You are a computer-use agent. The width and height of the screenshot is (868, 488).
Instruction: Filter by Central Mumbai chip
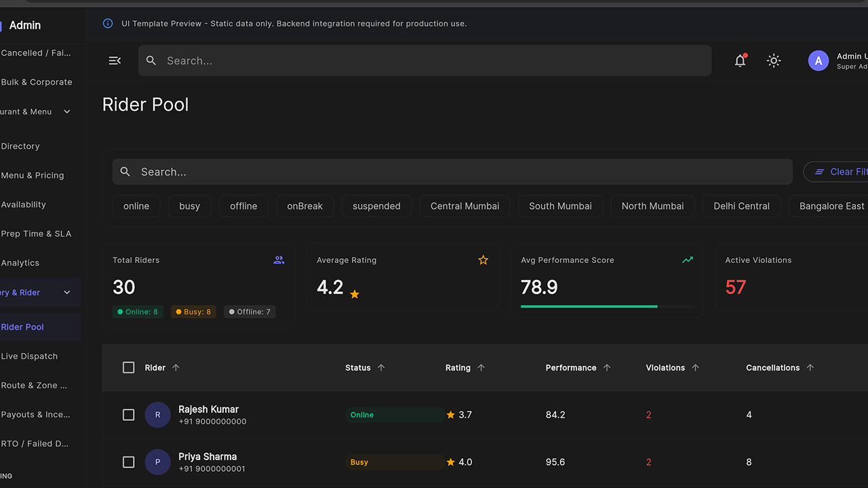465,206
